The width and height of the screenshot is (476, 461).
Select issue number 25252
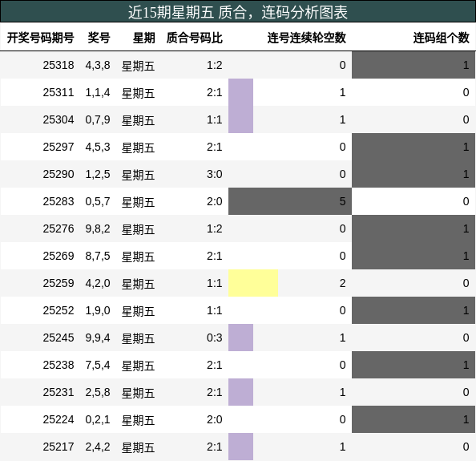tap(58, 310)
